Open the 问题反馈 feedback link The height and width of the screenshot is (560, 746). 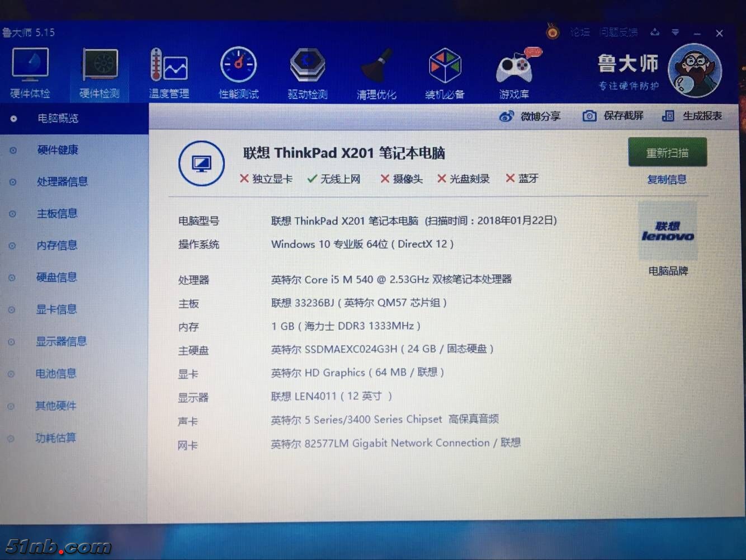[x=618, y=32]
